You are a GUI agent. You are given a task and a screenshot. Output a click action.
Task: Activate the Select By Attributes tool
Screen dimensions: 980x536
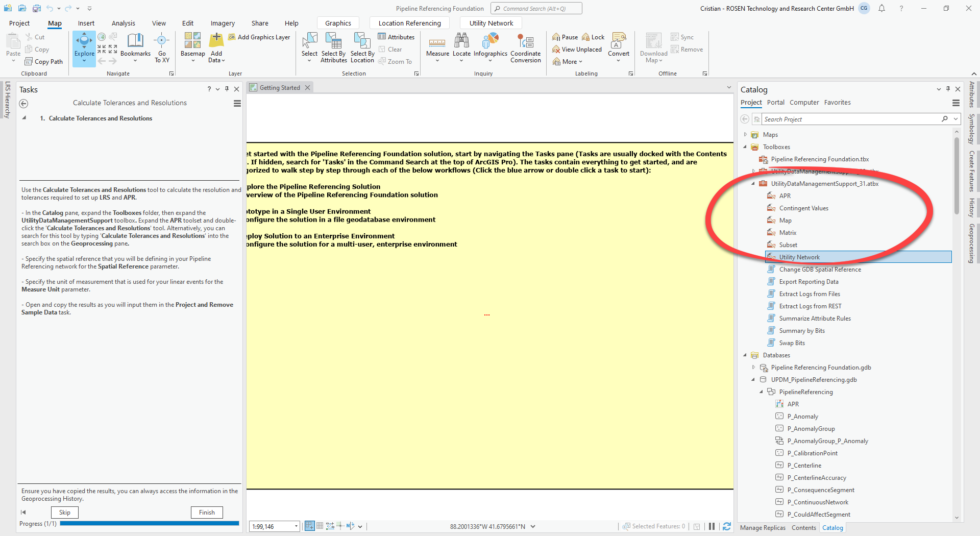(x=333, y=48)
